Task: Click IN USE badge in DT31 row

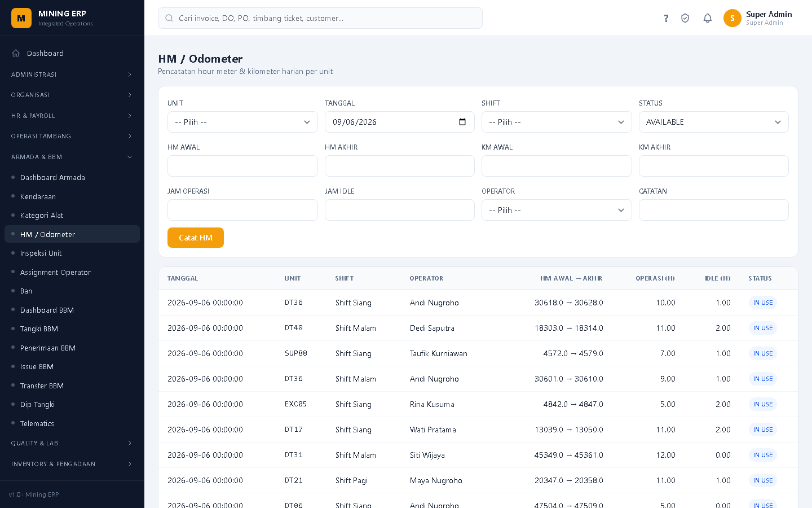Action: click(x=763, y=455)
